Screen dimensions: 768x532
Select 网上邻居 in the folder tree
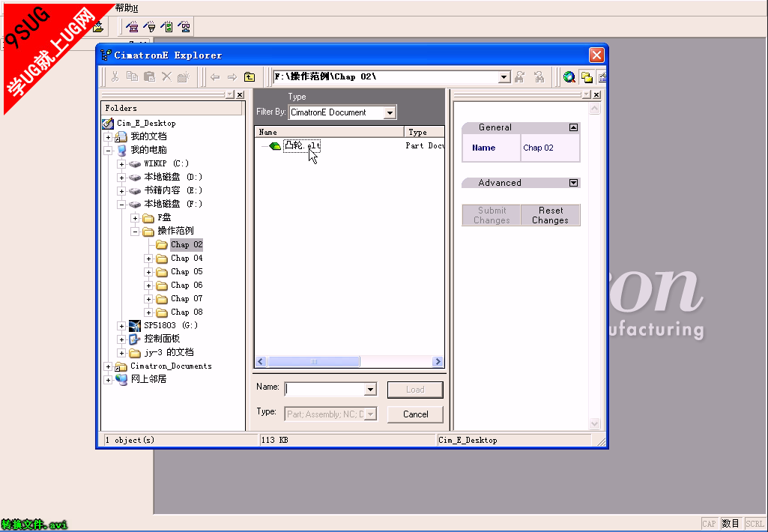click(x=148, y=379)
